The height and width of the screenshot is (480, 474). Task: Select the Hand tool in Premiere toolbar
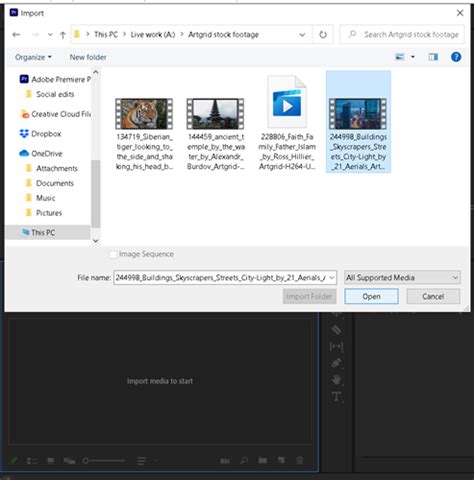coord(336,379)
